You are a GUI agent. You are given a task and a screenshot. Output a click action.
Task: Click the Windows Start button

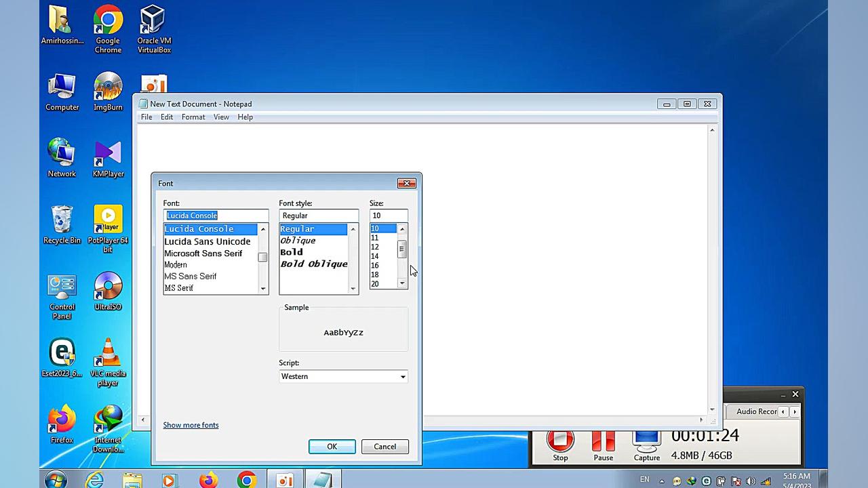56,480
